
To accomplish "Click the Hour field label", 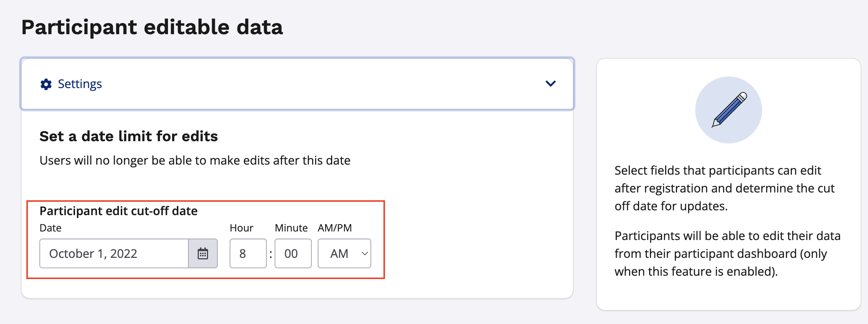I will (242, 228).
